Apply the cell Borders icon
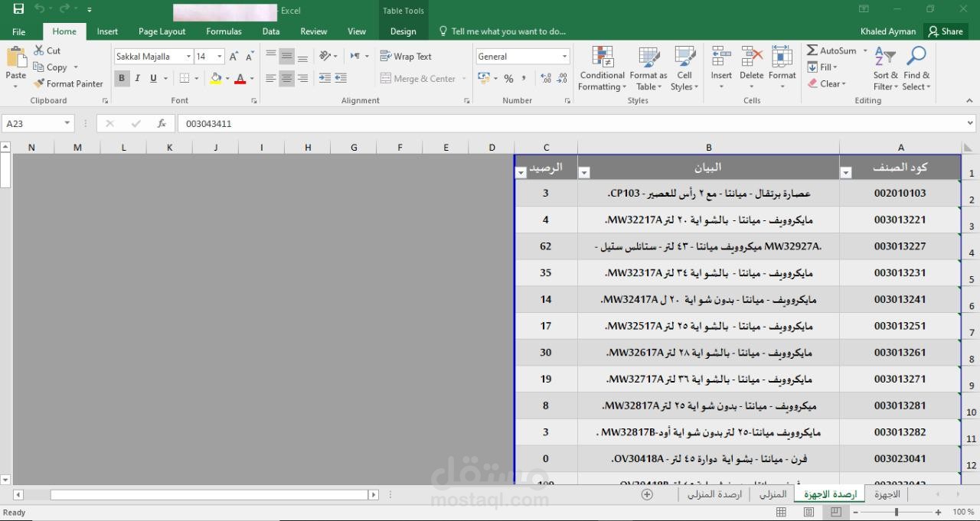Image resolution: width=980 pixels, height=521 pixels. 185,78
